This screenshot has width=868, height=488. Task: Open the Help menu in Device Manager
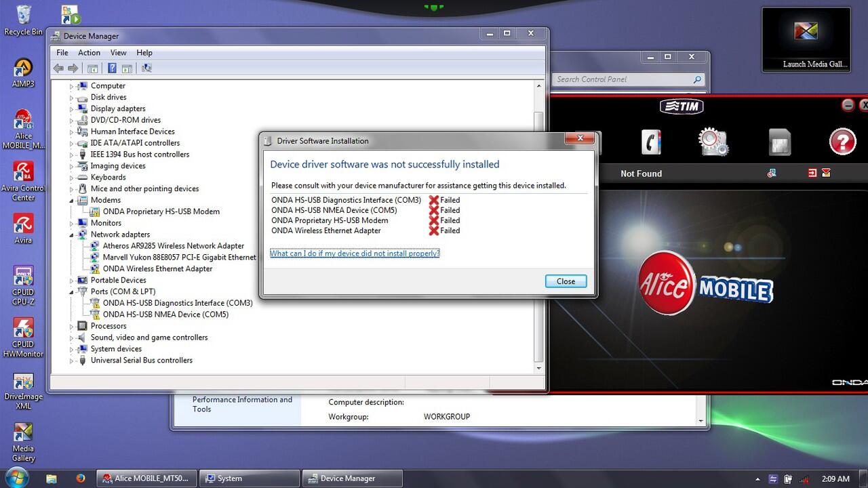click(x=144, y=52)
